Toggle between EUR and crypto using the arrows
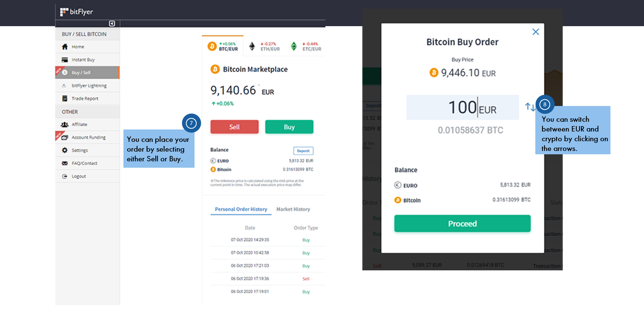Image resolution: width=644 pixels, height=322 pixels. coord(531,107)
